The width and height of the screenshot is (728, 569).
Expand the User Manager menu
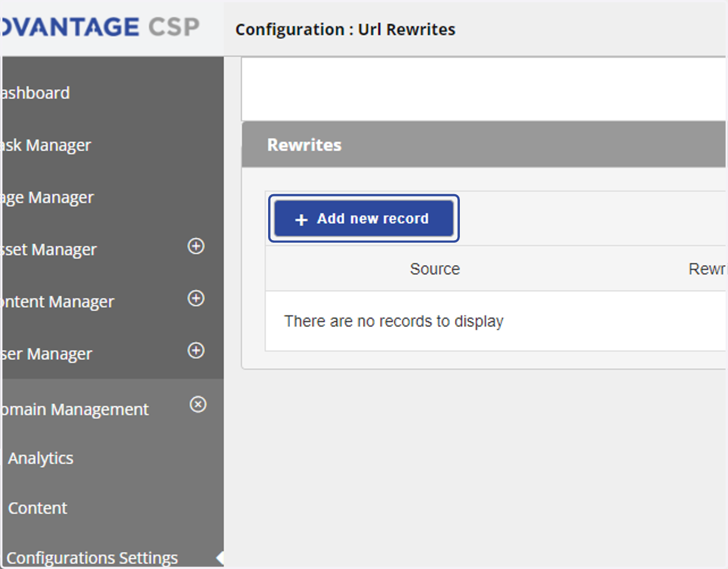[196, 351]
